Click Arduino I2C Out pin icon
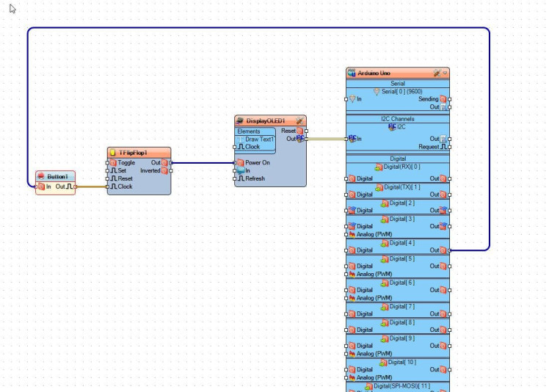The height and width of the screenshot is (392, 549). tap(443, 139)
